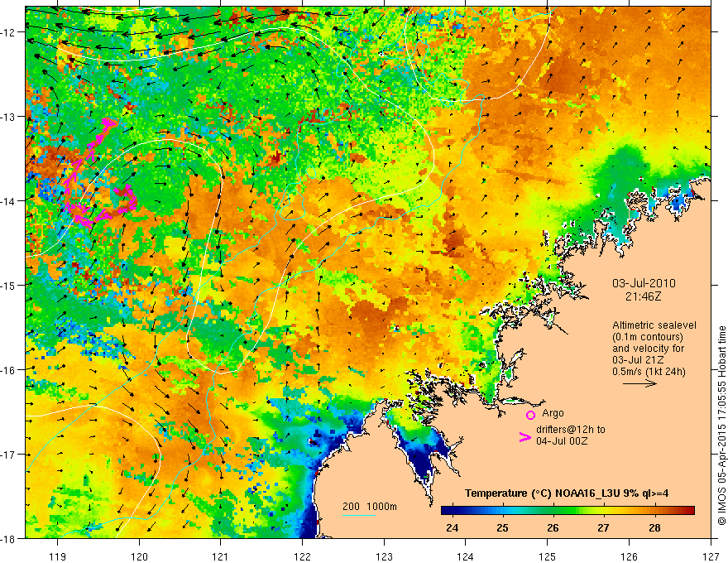
Task: Click the '0.5m/s (1kt 24h)' scale label
Action: pos(649,372)
